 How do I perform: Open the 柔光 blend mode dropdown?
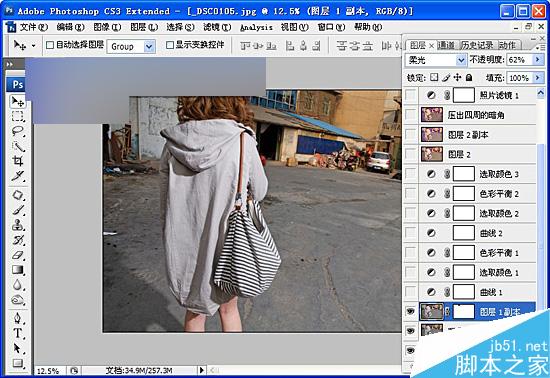click(461, 60)
